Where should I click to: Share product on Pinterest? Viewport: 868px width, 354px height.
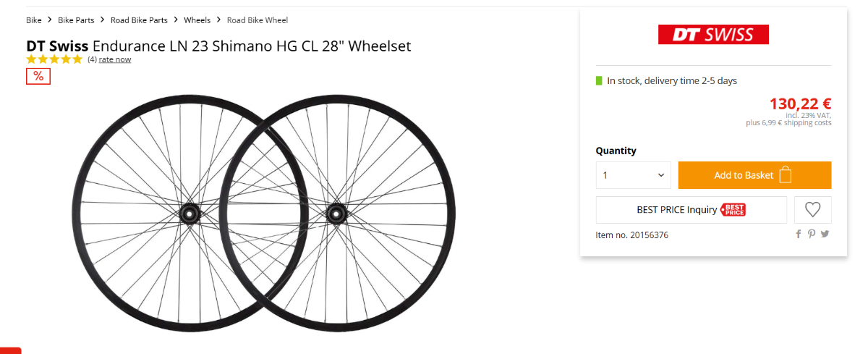[x=812, y=234]
